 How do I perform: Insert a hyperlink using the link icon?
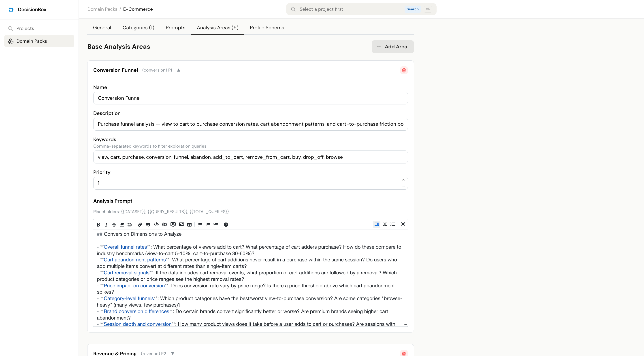(x=140, y=225)
